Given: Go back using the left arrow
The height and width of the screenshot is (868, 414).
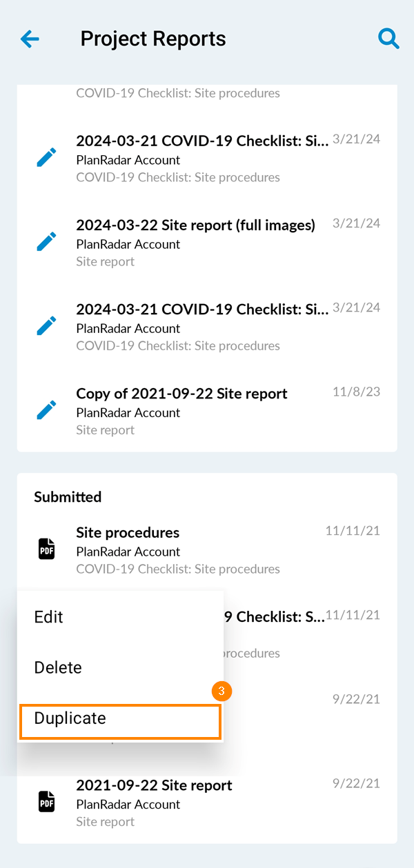Looking at the screenshot, I should tap(30, 39).
